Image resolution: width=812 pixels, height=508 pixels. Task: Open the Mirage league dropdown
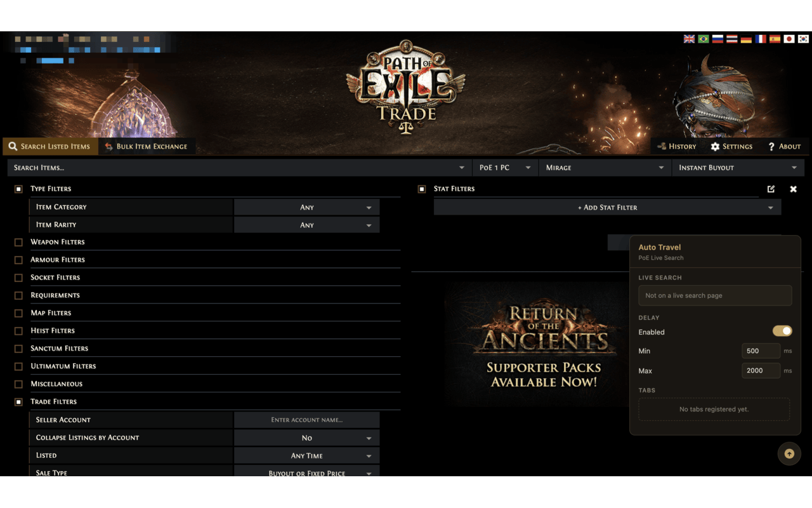[605, 168]
